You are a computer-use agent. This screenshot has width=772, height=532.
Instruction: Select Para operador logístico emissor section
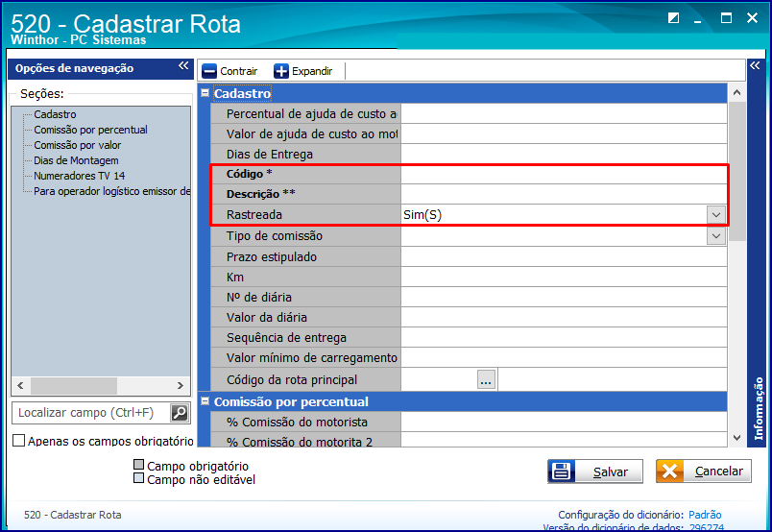111,191
